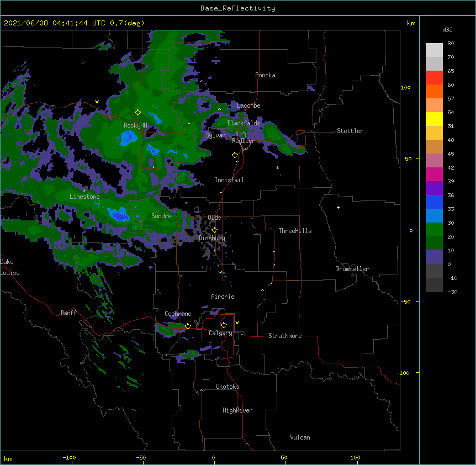The width and height of the screenshot is (476, 465).
Task: Click the Olds town label
Action: (214, 218)
